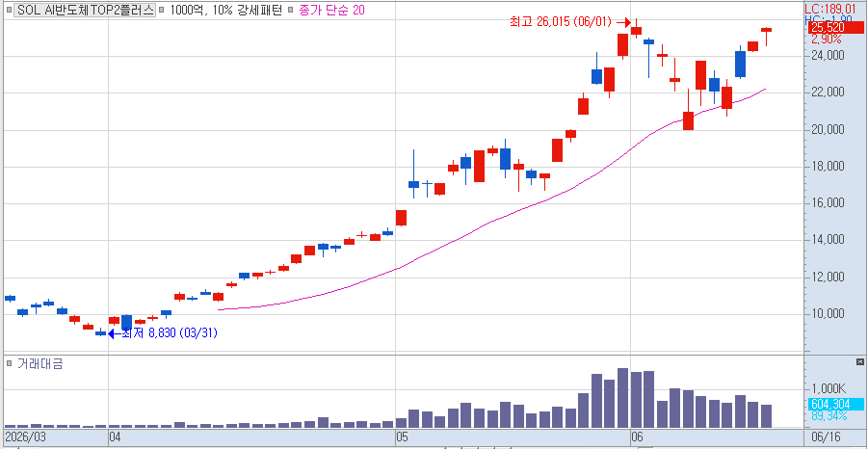868x450 pixels.
Task: Click the 04 month marker on date axis
Action: click(115, 437)
